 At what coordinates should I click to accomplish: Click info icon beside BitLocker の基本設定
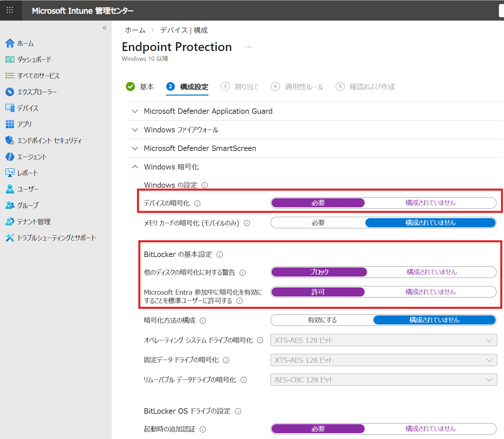220,255
